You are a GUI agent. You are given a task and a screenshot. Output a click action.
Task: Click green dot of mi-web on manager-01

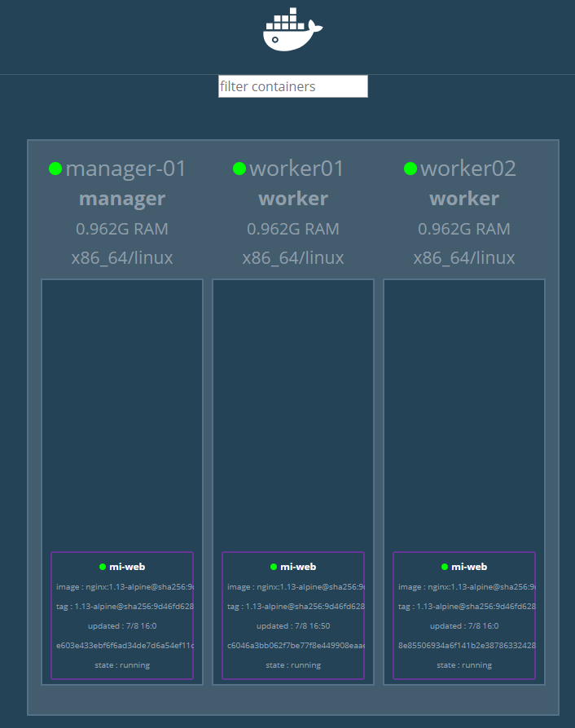pyautogui.click(x=103, y=567)
